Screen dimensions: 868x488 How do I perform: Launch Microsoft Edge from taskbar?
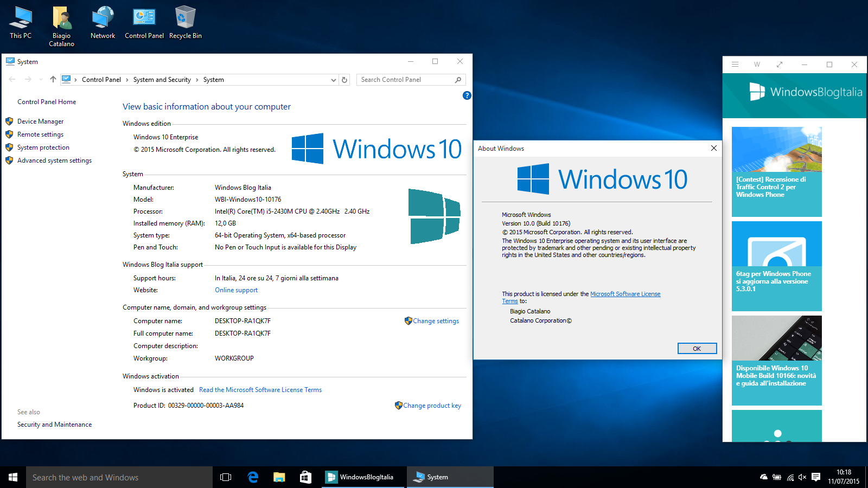click(253, 477)
